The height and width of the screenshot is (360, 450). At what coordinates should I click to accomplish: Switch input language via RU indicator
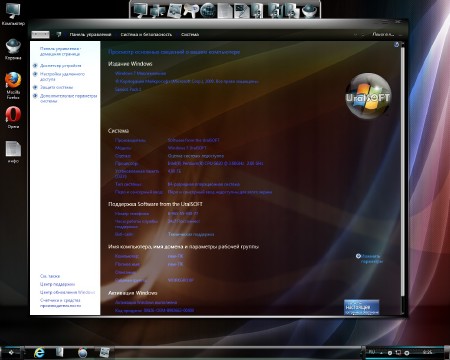point(372,352)
